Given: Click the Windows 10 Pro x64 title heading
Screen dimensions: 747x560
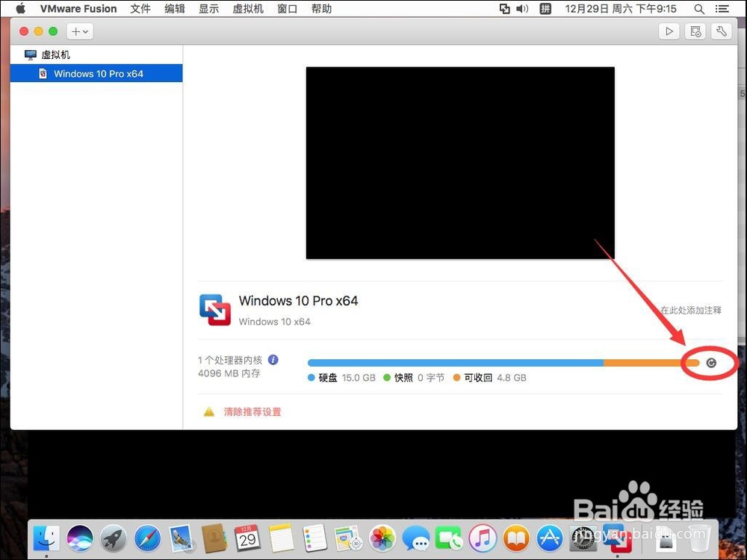Looking at the screenshot, I should (x=298, y=301).
